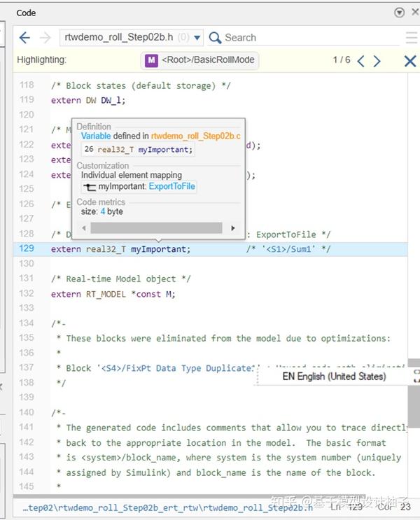Click the tooltip horizontal scrollbar thumb
420x520 pixels.
(157, 228)
